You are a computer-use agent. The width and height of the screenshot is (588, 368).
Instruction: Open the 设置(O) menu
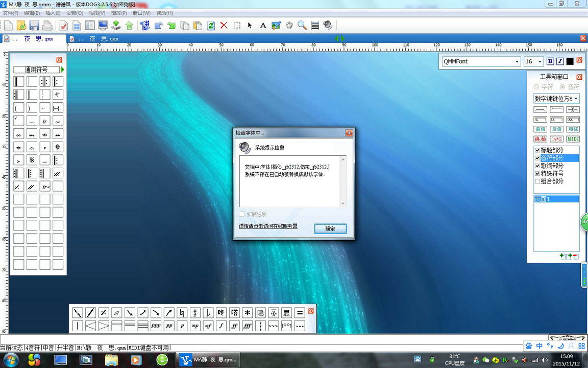(x=75, y=13)
